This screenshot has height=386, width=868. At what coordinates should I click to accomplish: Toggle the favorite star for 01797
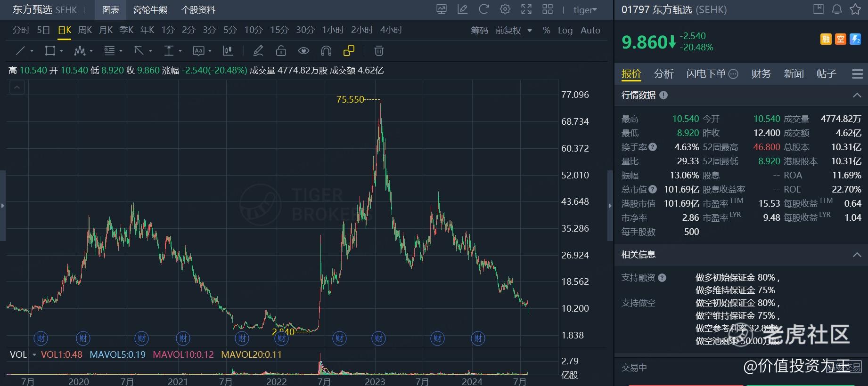[855, 9]
